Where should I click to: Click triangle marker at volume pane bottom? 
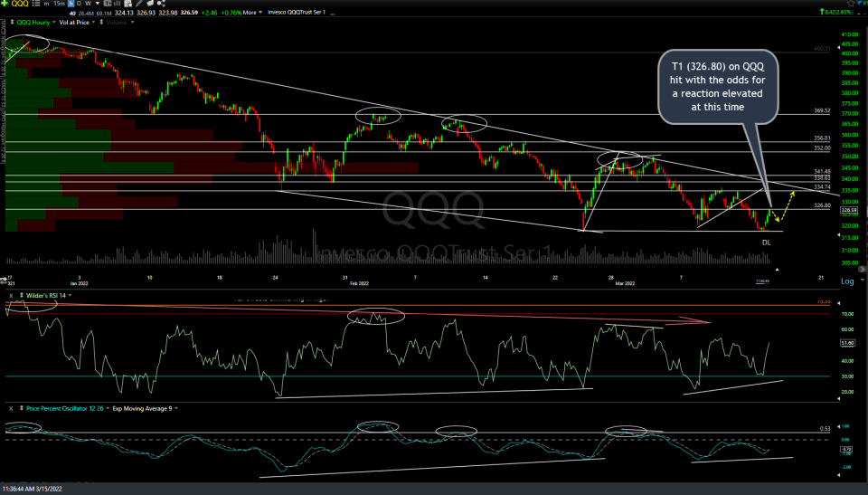(778, 270)
